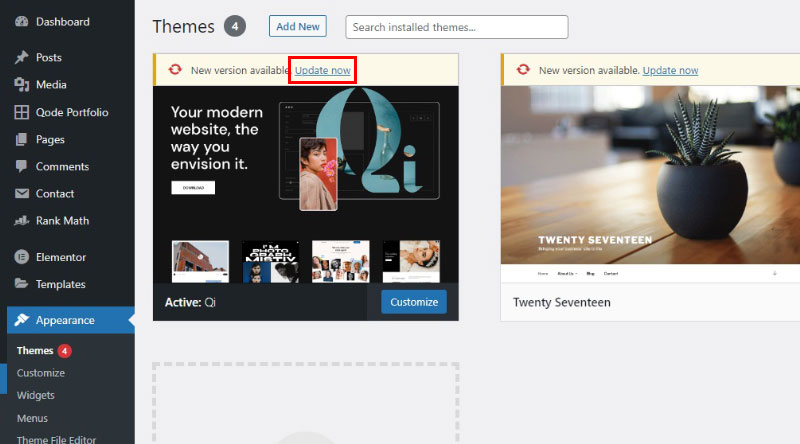Image resolution: width=800 pixels, height=444 pixels.
Task: Click the Elementor logo icon
Action: click(x=21, y=257)
